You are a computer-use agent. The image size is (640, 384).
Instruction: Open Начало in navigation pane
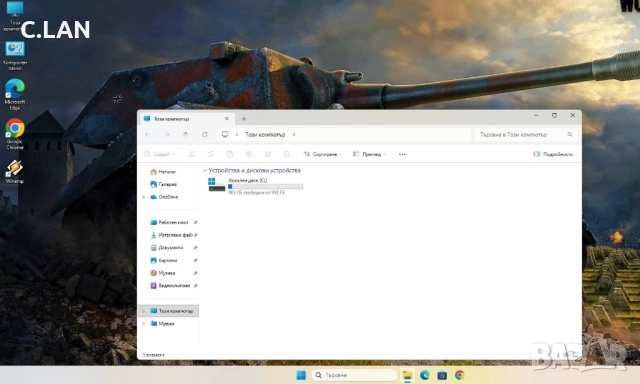163,172
